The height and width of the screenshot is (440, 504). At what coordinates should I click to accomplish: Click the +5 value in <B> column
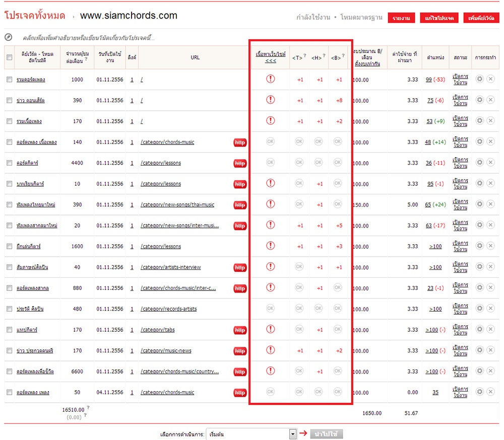(x=339, y=226)
